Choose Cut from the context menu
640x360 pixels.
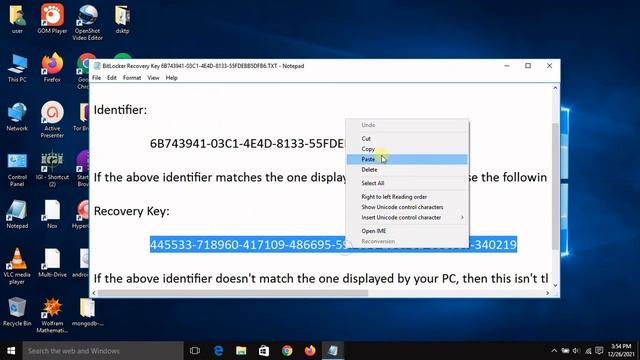pos(407,138)
